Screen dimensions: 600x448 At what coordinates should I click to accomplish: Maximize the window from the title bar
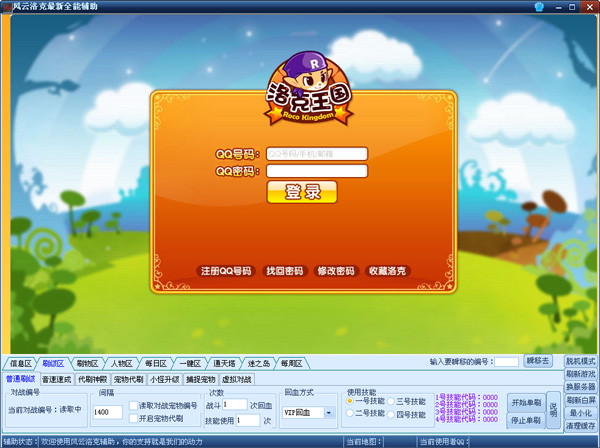click(x=572, y=7)
